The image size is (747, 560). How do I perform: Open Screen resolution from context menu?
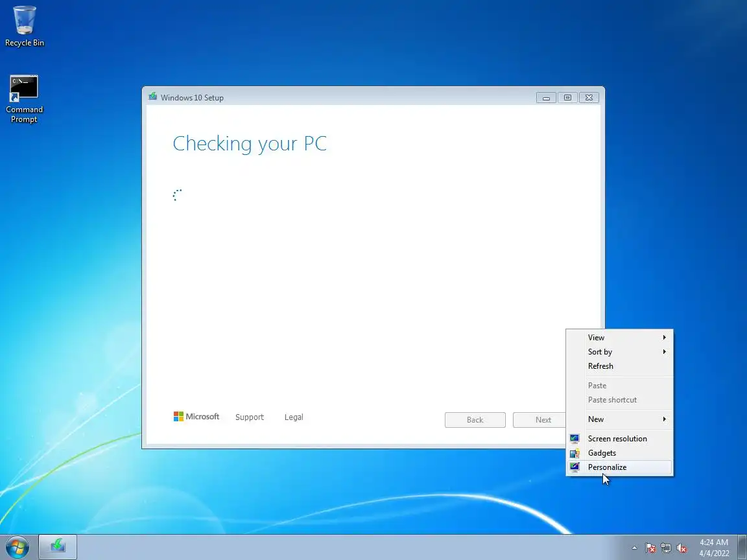(x=620, y=439)
